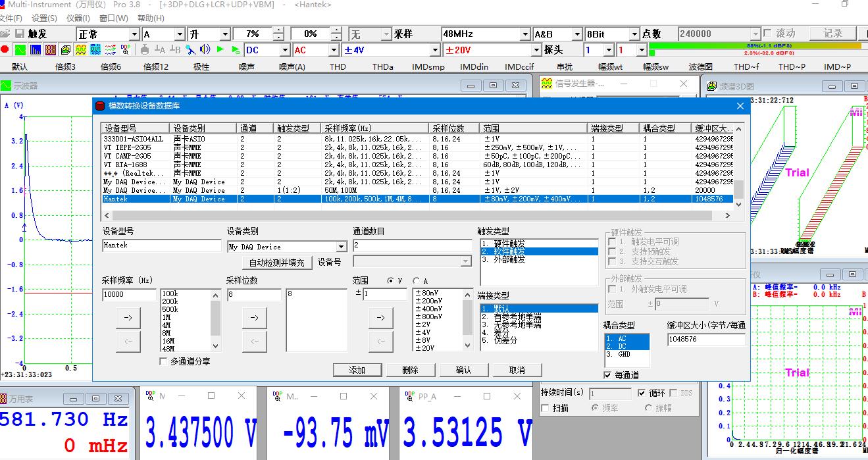Click the sound output speaker icon
Screen dimensions: 868x460
click(x=205, y=49)
